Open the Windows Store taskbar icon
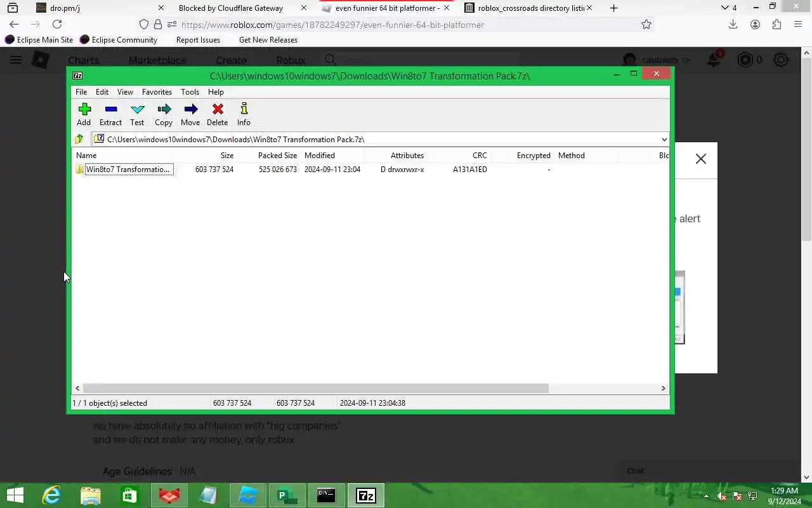This screenshot has width=812, height=508. (130, 495)
